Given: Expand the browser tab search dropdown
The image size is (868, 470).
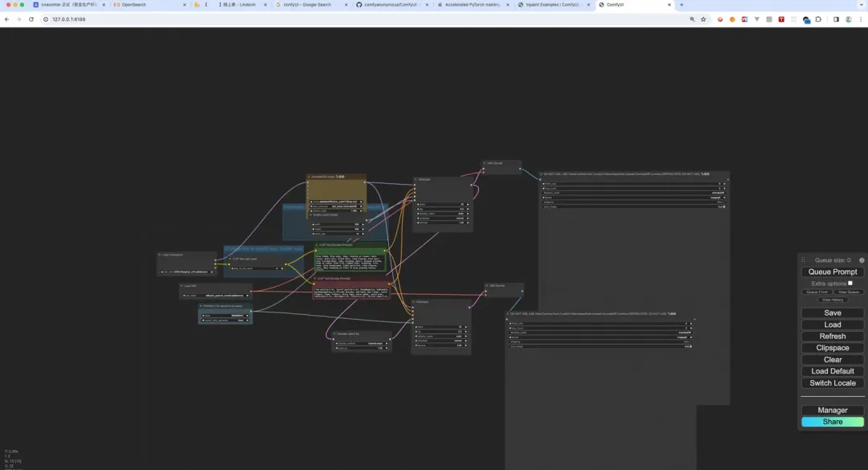Looking at the screenshot, I should tap(862, 5).
